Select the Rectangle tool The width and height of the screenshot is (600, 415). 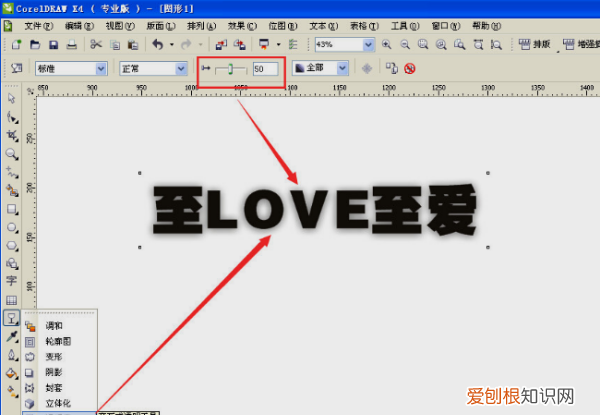pos(12,209)
